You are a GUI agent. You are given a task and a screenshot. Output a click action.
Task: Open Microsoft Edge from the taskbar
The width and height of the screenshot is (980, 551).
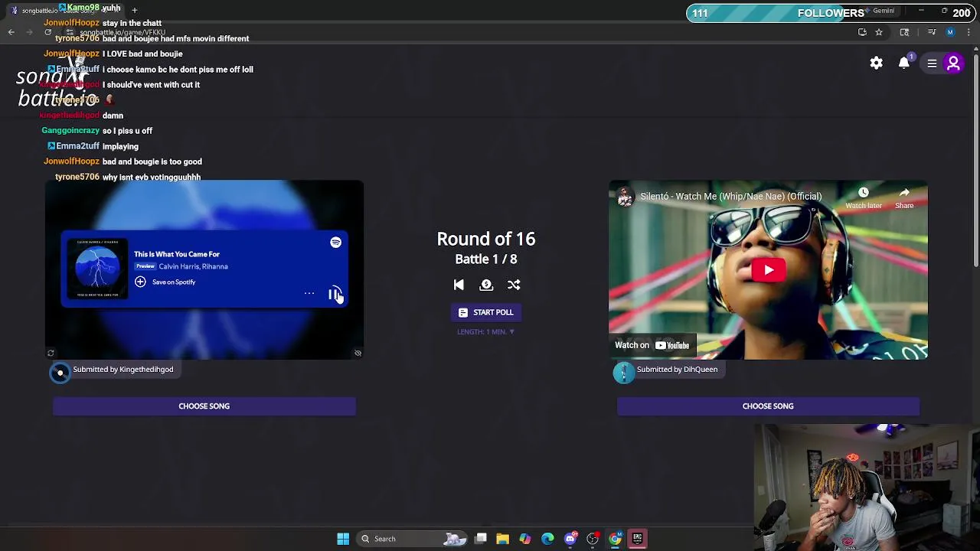point(547,539)
